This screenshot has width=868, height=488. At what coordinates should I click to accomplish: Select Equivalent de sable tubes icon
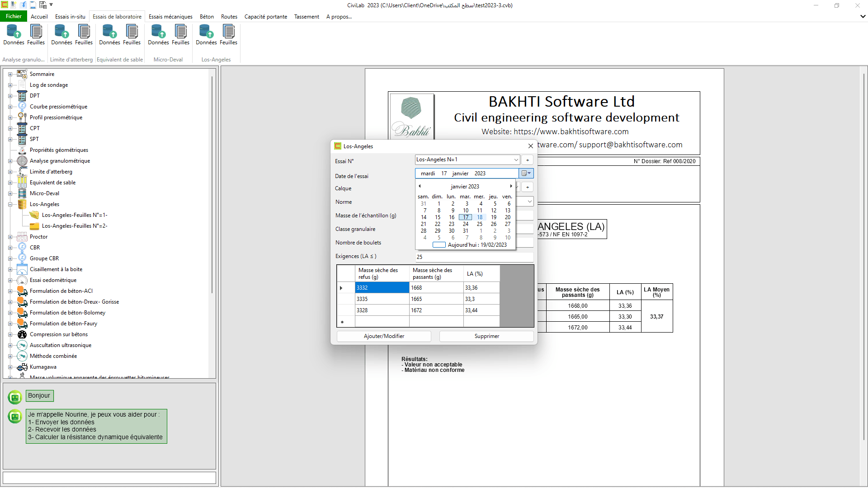pyautogui.click(x=22, y=182)
